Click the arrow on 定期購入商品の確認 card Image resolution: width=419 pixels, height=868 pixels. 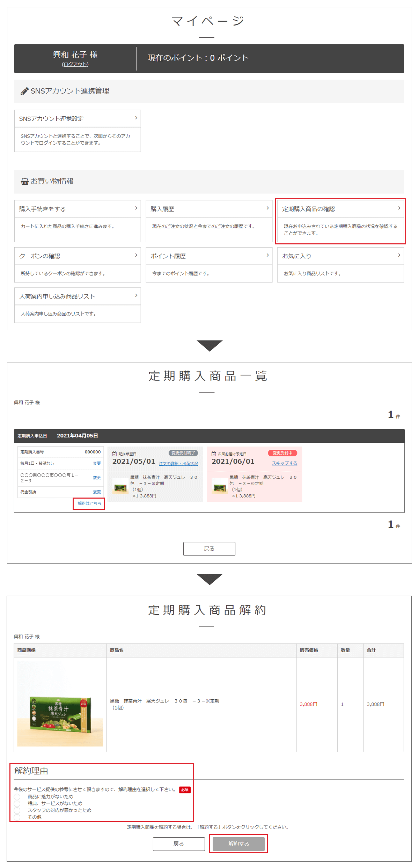click(399, 208)
